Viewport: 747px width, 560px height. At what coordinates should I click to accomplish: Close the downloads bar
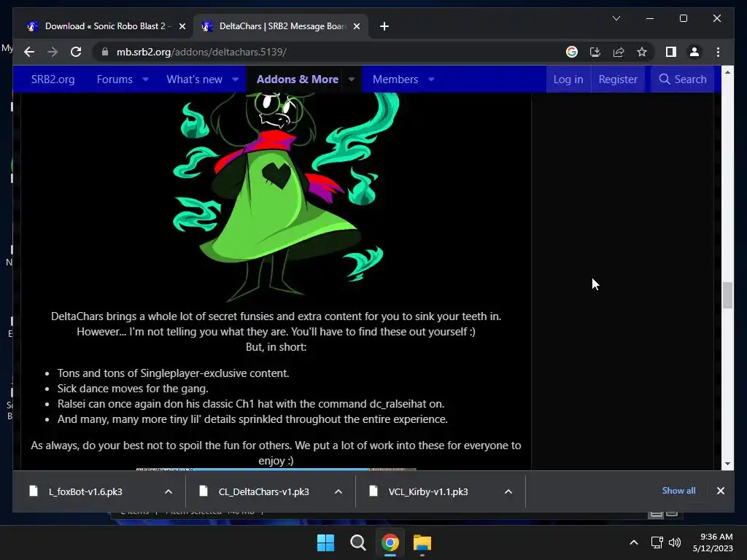720,491
